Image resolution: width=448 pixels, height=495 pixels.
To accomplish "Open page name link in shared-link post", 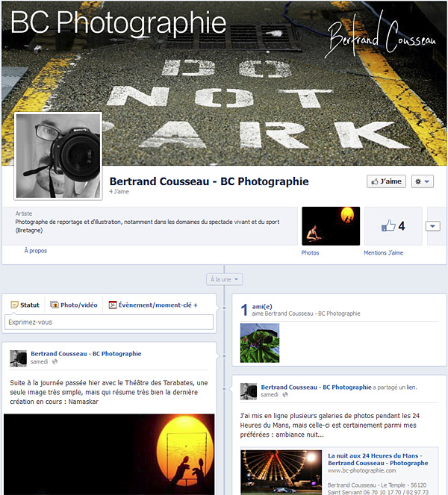I will [316, 387].
